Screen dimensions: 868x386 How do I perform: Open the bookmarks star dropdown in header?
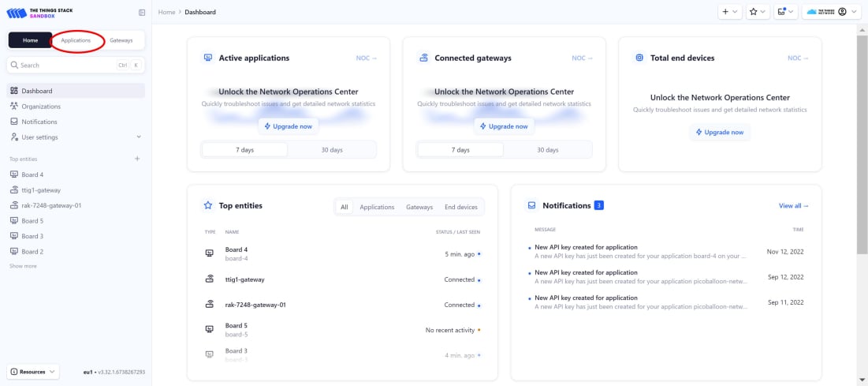click(x=758, y=12)
